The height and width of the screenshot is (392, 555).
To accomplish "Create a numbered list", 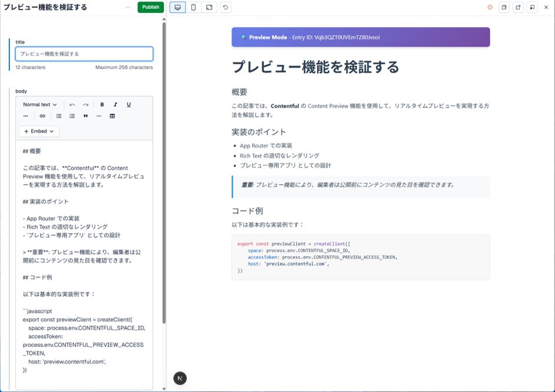I will click(x=72, y=116).
